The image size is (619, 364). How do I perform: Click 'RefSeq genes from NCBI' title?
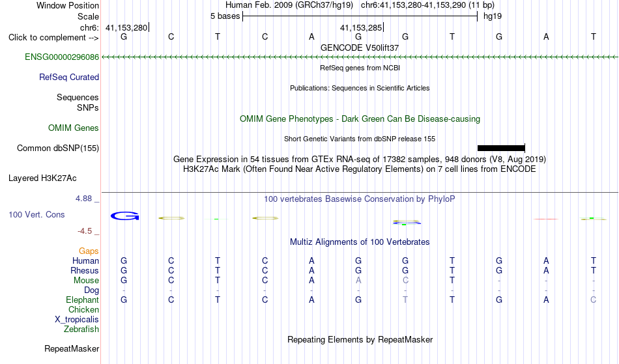360,68
